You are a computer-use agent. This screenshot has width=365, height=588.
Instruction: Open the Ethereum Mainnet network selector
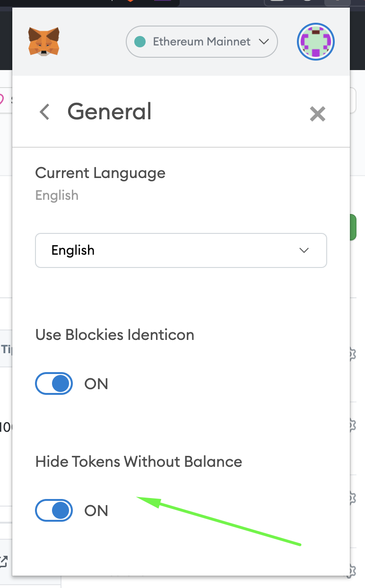tap(201, 42)
